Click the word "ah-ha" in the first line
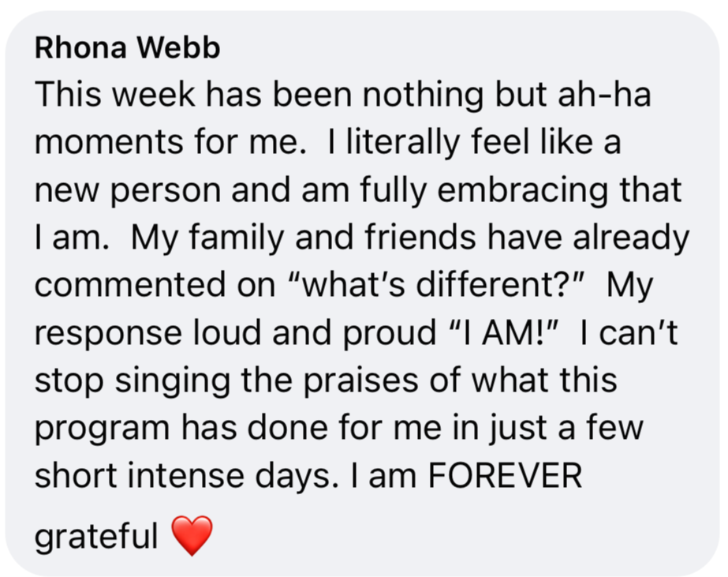This screenshot has height=577, width=728. tap(607, 96)
